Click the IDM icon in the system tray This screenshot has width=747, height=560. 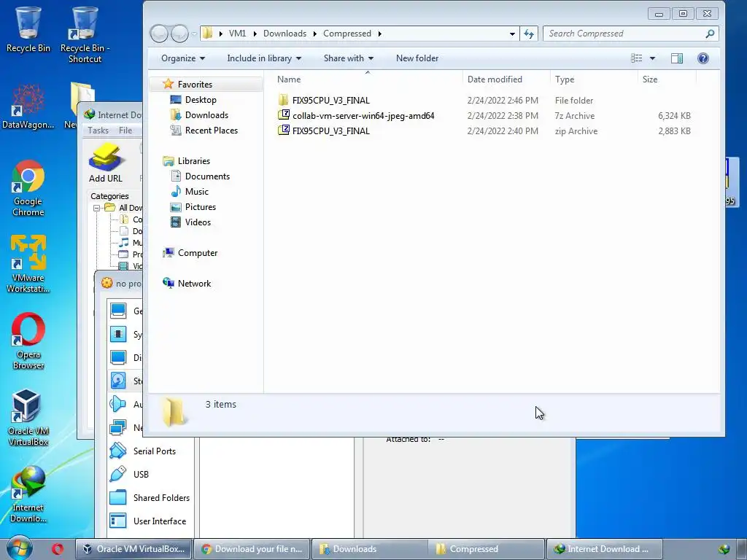(x=724, y=549)
